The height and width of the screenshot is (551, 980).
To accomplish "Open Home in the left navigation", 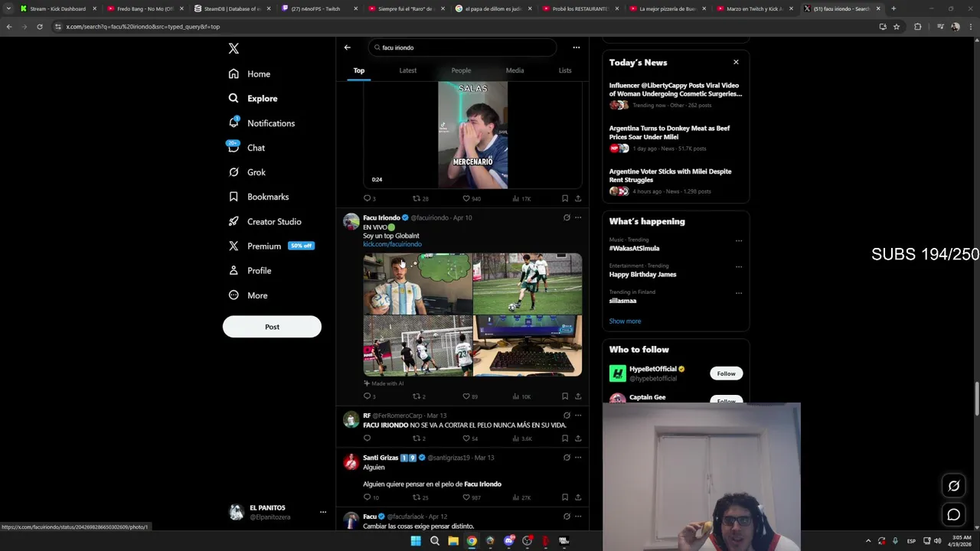I will pyautogui.click(x=250, y=74).
